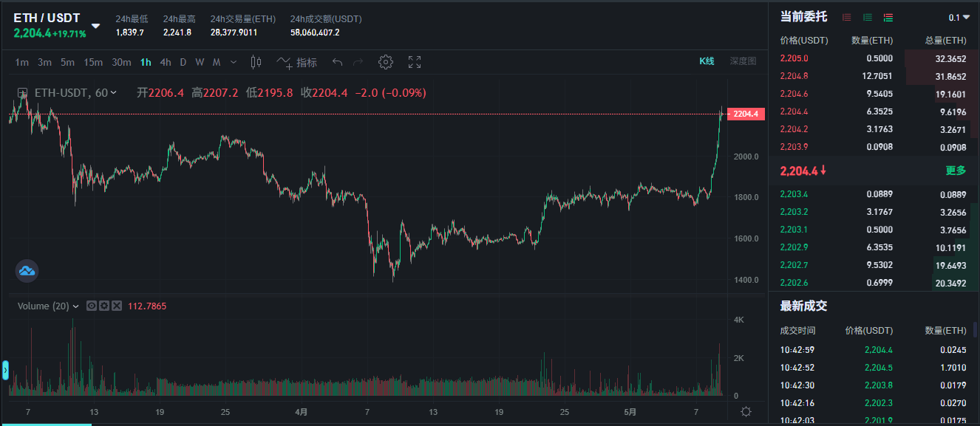Toggle Volume indicator visibility eye
Viewport: 980px width, 426px height.
pyautogui.click(x=92, y=306)
